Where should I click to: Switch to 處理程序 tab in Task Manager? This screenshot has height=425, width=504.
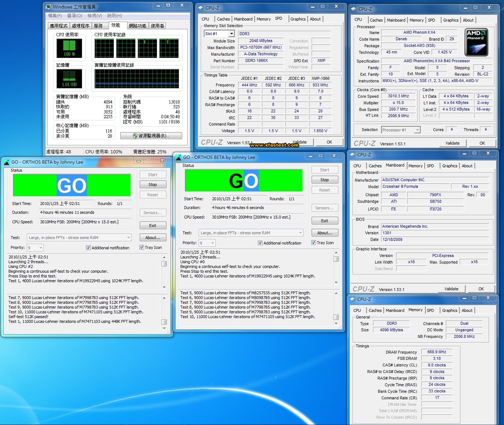point(80,26)
